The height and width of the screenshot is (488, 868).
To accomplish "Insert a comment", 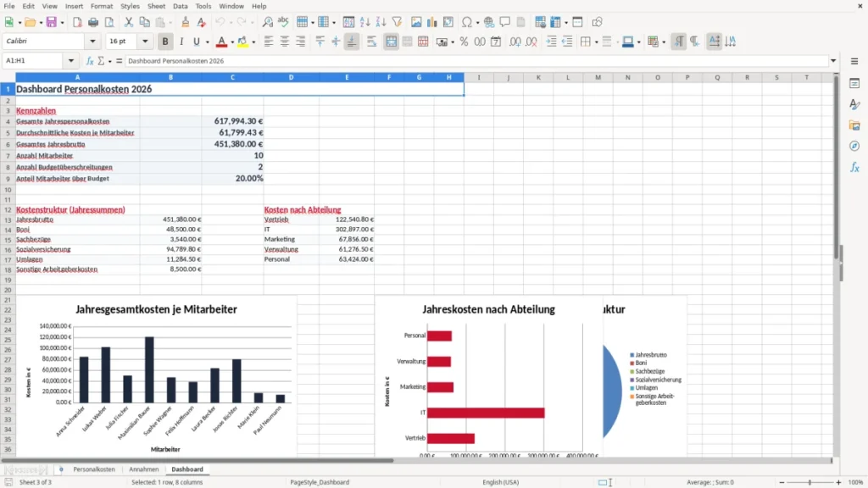I will [505, 22].
